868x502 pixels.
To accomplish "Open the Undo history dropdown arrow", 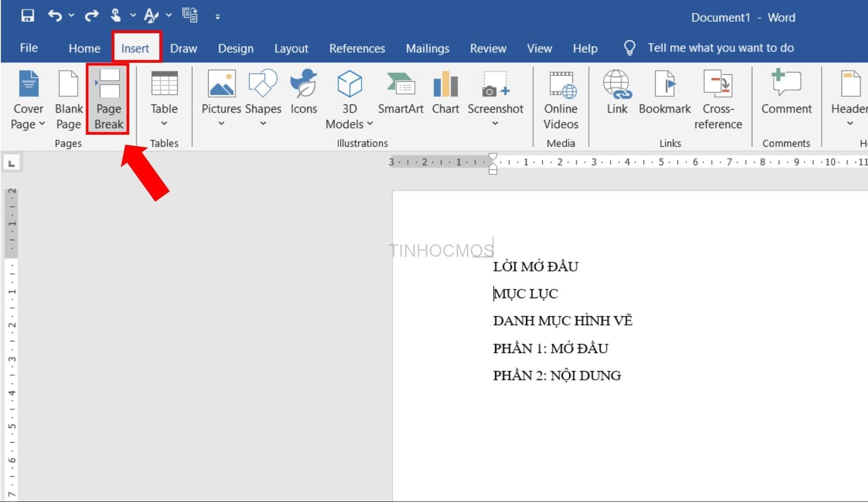I will 71,16.
